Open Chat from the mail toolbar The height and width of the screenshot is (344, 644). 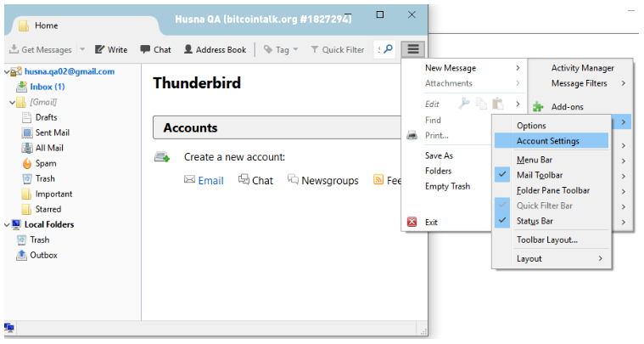pos(155,50)
